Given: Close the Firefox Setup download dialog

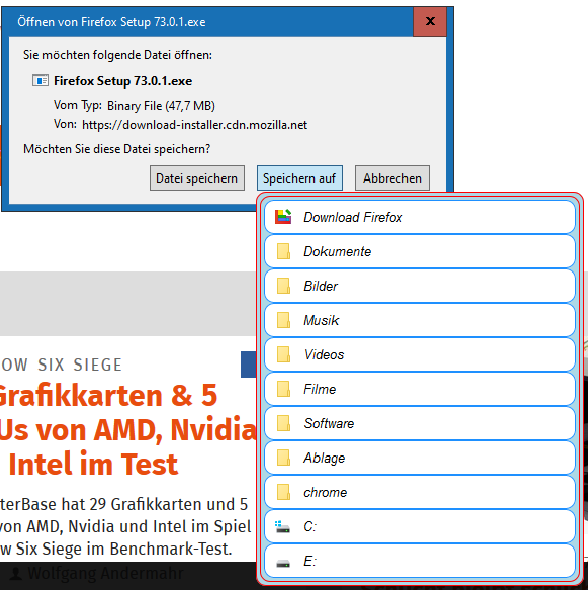Looking at the screenshot, I should [430, 21].
